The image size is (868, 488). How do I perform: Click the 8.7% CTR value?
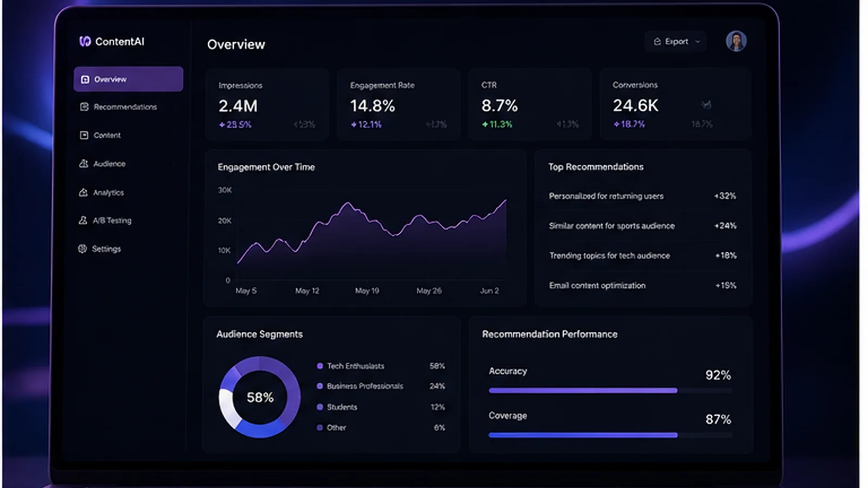coord(500,106)
